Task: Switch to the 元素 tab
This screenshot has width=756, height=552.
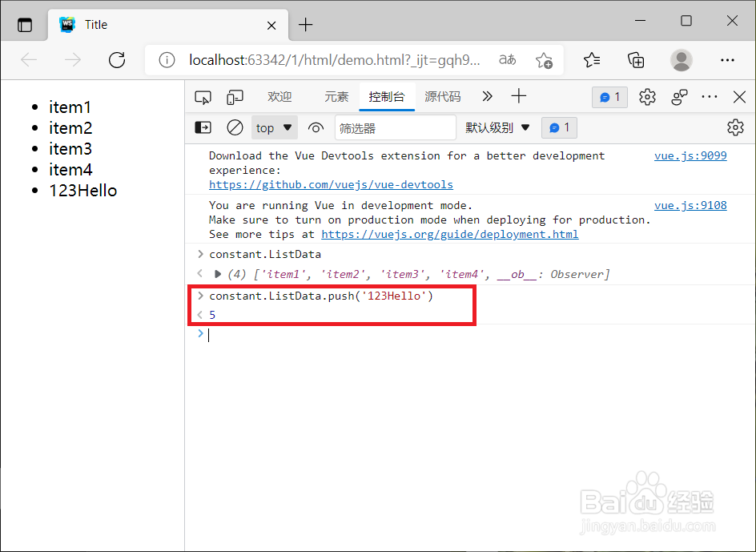Action: tap(336, 97)
